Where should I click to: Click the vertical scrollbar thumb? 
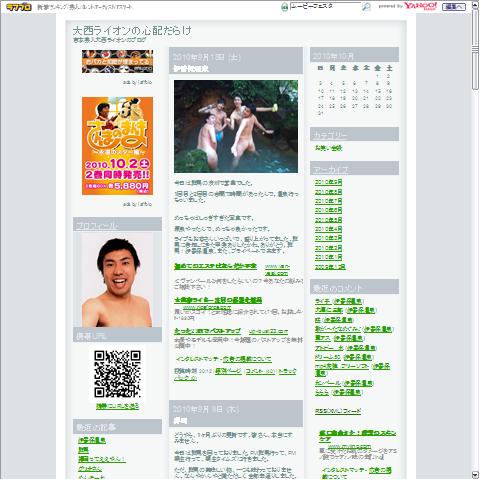pos(475,50)
